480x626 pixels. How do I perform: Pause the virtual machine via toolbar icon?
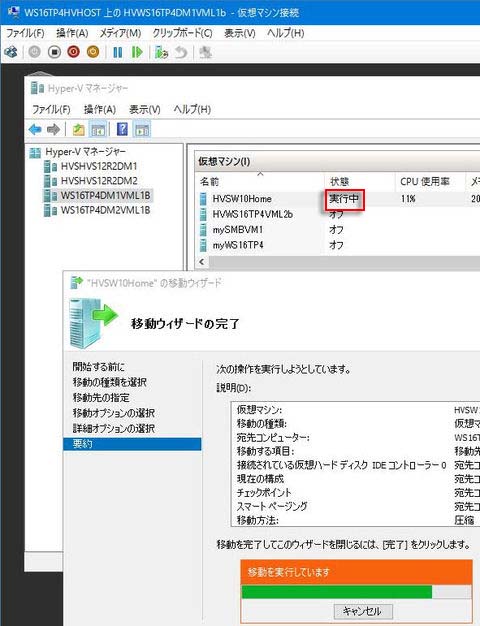point(117,52)
